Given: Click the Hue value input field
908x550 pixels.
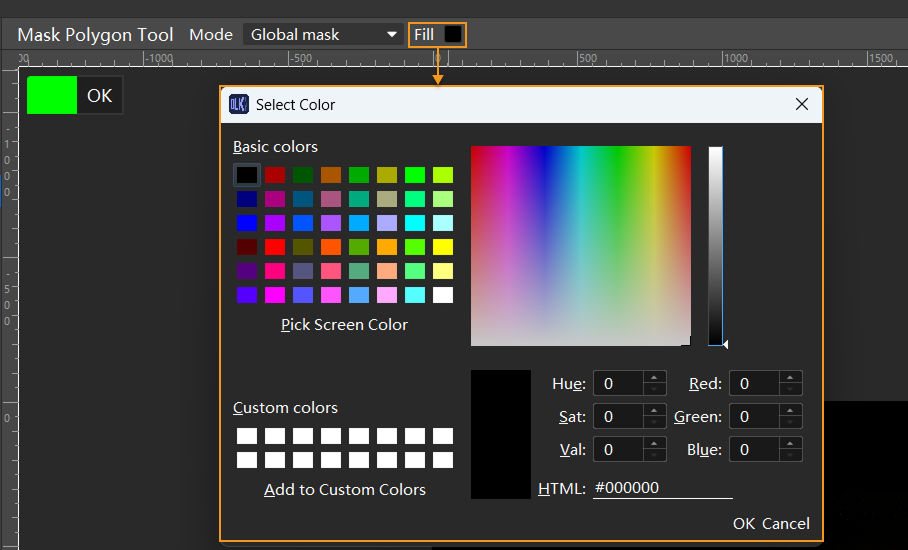Looking at the screenshot, I should tap(617, 384).
